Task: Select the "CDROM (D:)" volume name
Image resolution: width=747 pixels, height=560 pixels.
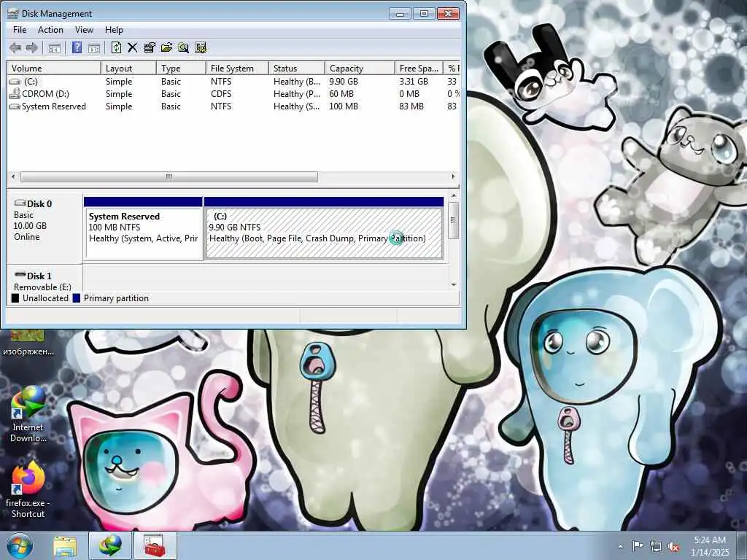Action: [x=45, y=94]
